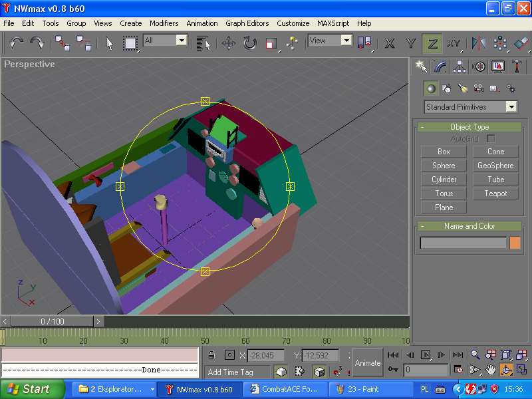The image size is (532, 399).
Task: Activate the Select and Move tool
Action: click(x=229, y=43)
